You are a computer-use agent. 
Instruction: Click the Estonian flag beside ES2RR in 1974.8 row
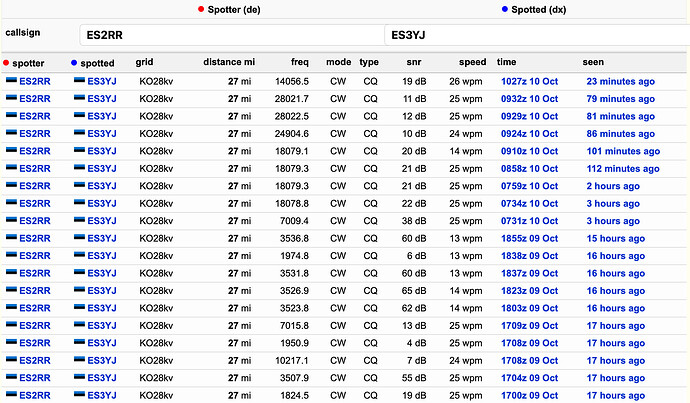pyautogui.click(x=11, y=254)
